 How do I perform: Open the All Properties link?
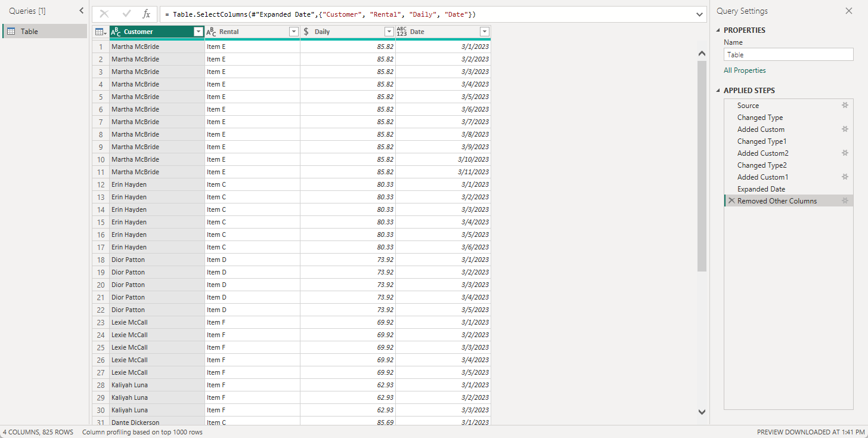[x=745, y=70]
